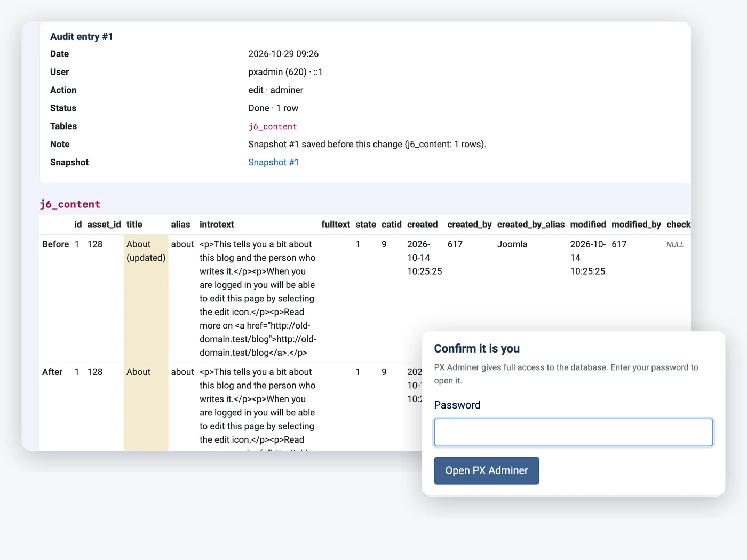Click the action value 'edit · adminer'

tap(276, 90)
